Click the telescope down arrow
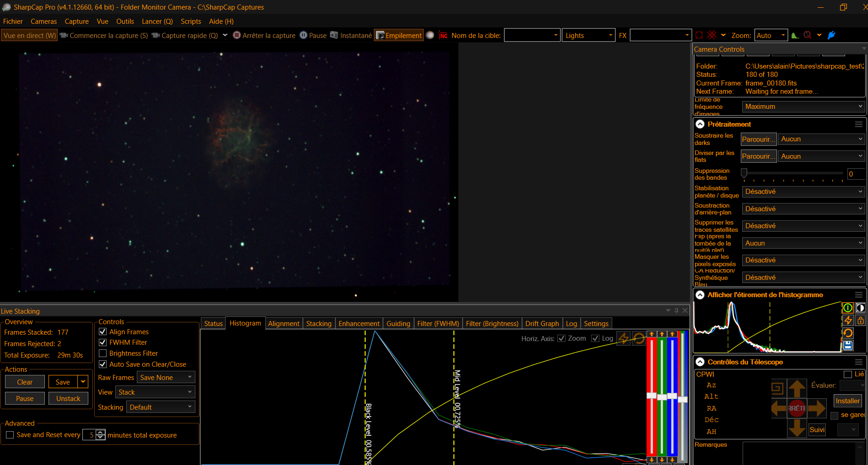868x465 pixels. click(797, 428)
